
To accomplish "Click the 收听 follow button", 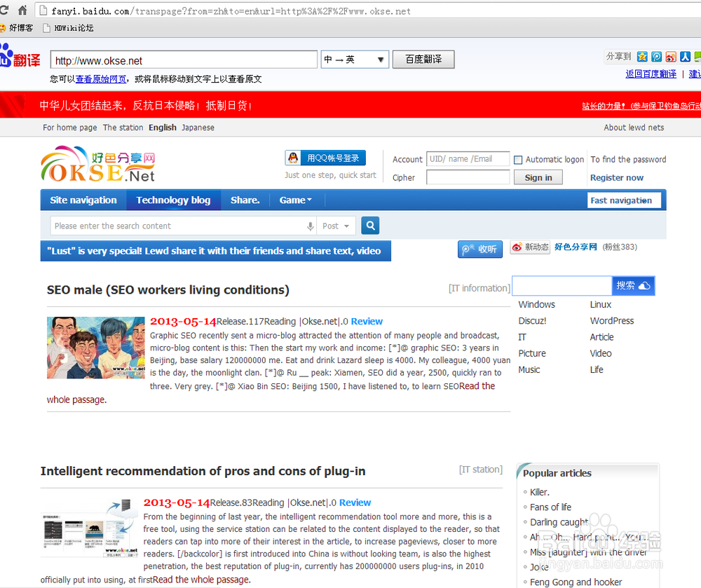I will click(x=479, y=249).
